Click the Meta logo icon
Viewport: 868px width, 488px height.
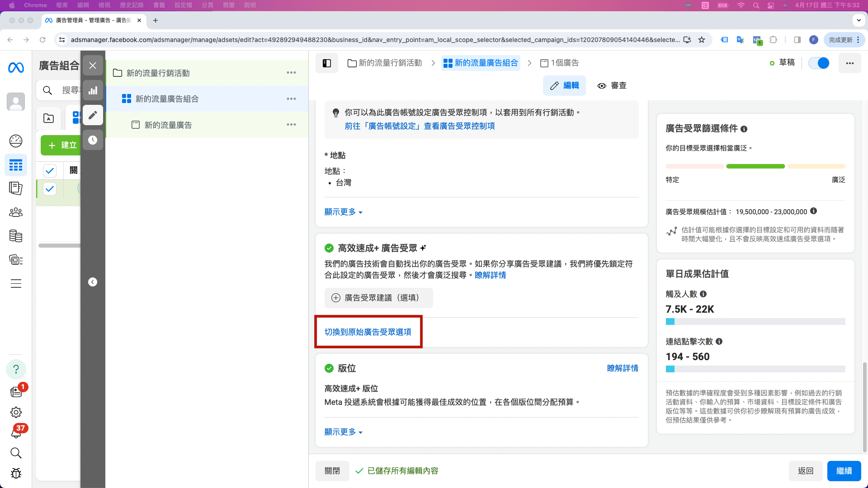tap(16, 67)
